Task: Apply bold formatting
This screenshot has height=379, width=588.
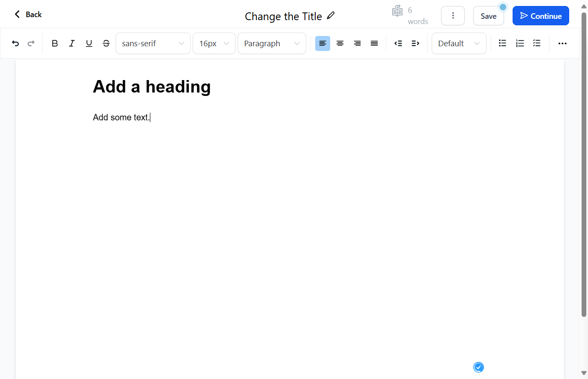Action: point(55,43)
